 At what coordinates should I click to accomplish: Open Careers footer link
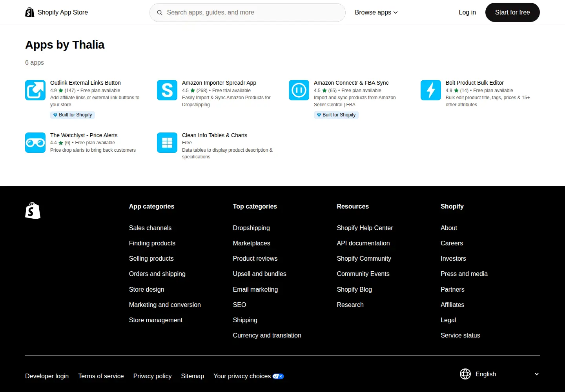[452, 243]
